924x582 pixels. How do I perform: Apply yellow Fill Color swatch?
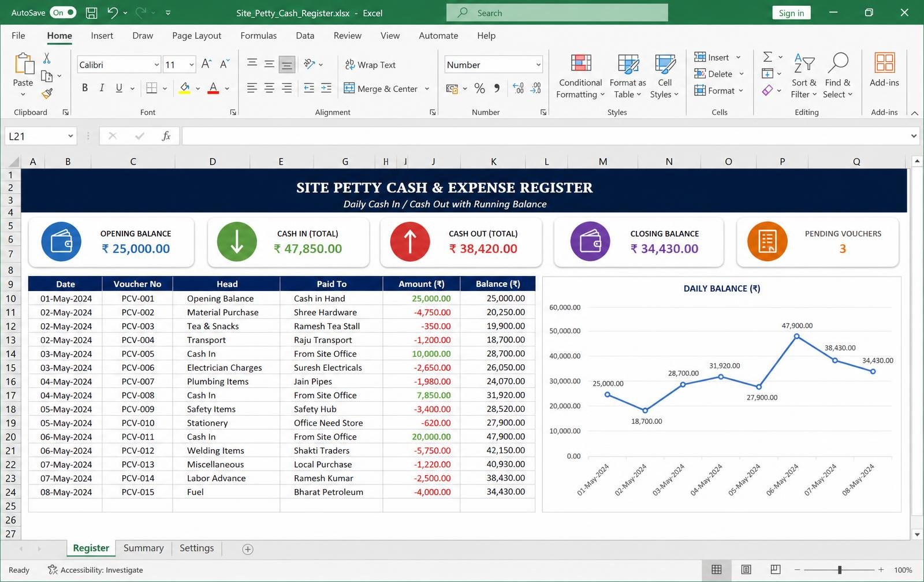click(x=185, y=88)
